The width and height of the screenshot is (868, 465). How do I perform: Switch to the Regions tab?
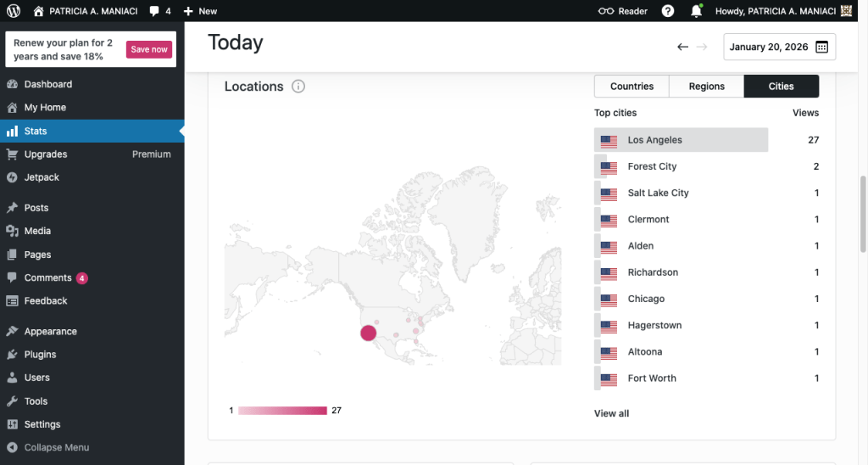pos(706,87)
